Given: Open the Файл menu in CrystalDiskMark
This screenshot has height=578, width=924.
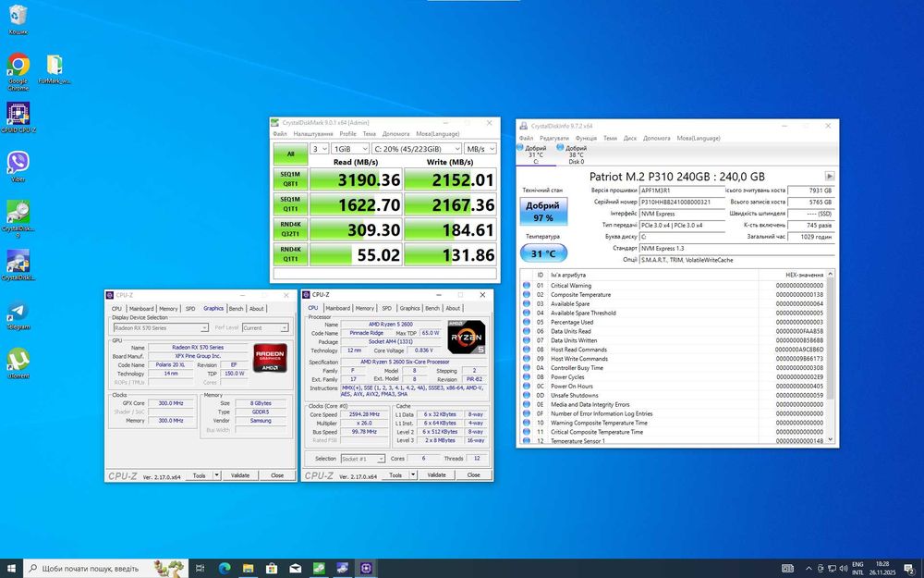Looking at the screenshot, I should (x=280, y=134).
